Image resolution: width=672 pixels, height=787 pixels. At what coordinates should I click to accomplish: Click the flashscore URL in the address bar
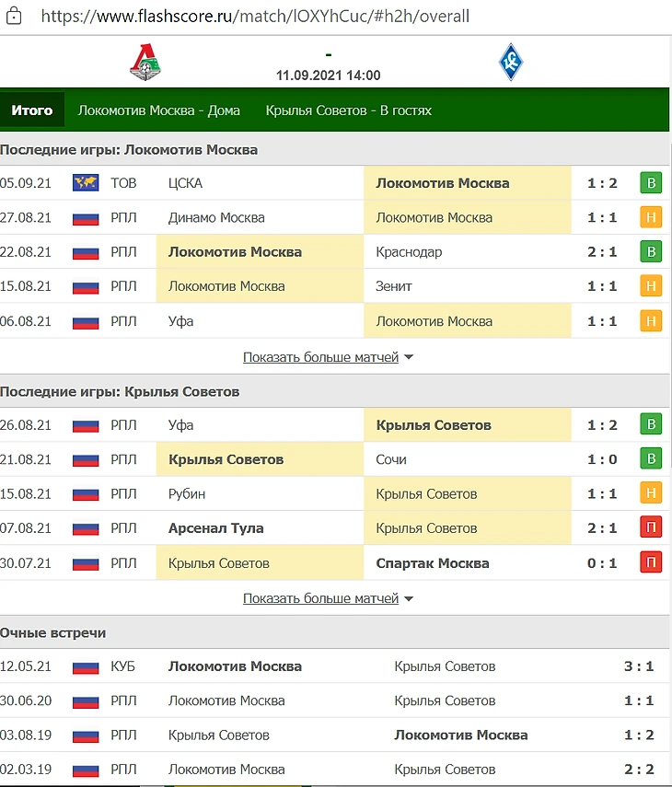(255, 16)
